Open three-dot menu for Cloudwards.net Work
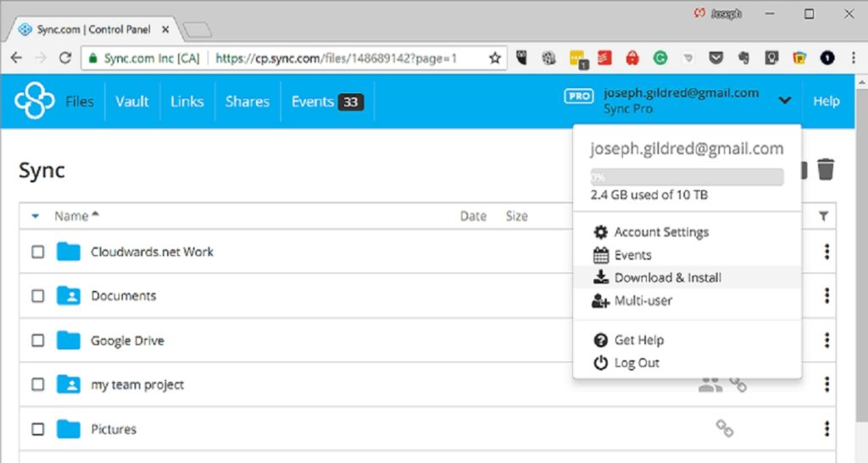Viewport: 868px width, 463px height. click(x=826, y=252)
